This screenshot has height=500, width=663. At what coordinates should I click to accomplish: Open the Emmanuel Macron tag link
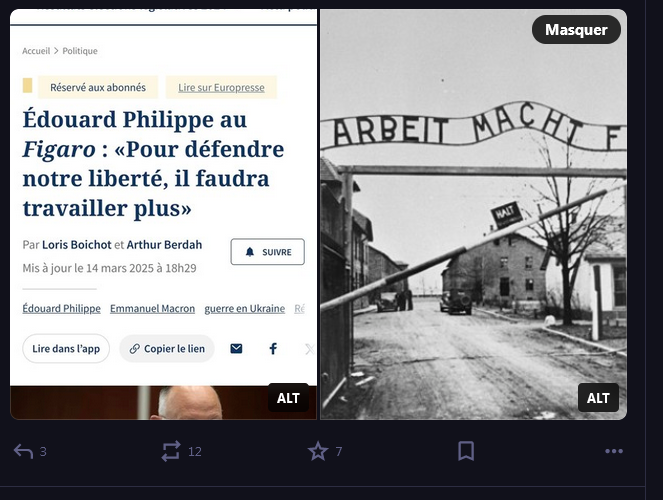(x=153, y=309)
